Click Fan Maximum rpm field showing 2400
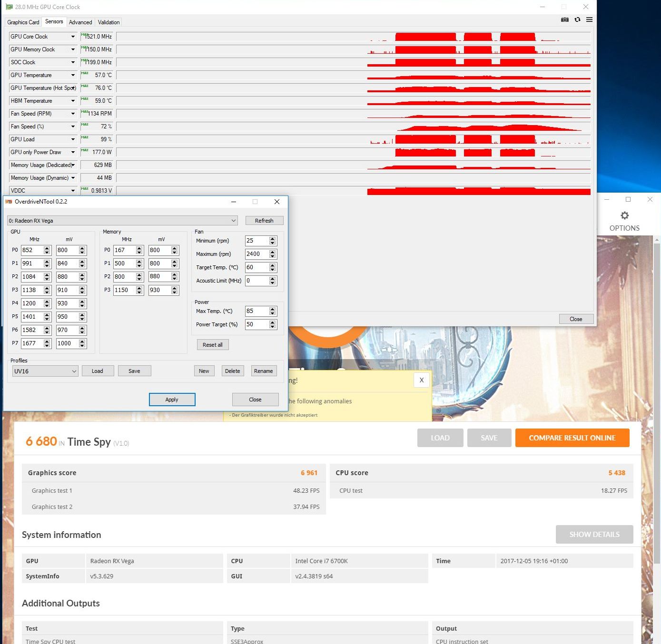 [x=257, y=254]
